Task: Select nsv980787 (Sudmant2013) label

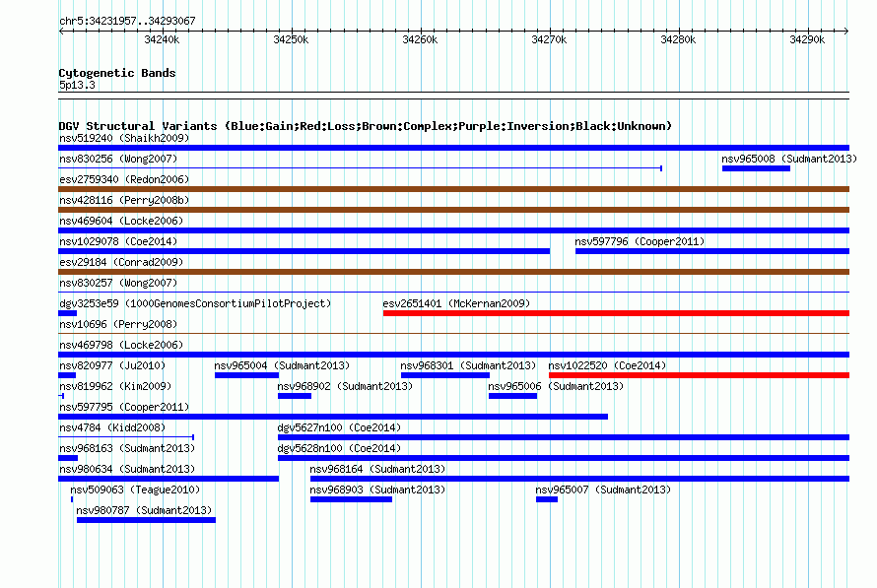Action: [x=144, y=510]
